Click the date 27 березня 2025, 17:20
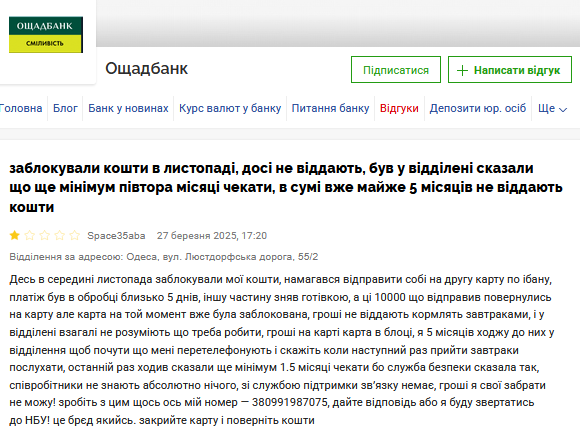This screenshot has height=436, width=580. 212,236
